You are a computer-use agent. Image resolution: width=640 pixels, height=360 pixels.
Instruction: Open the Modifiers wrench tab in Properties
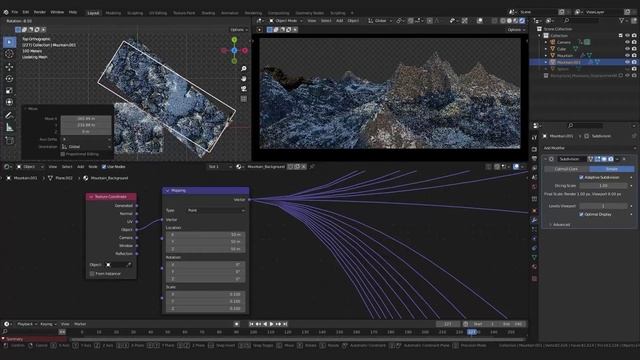534,220
